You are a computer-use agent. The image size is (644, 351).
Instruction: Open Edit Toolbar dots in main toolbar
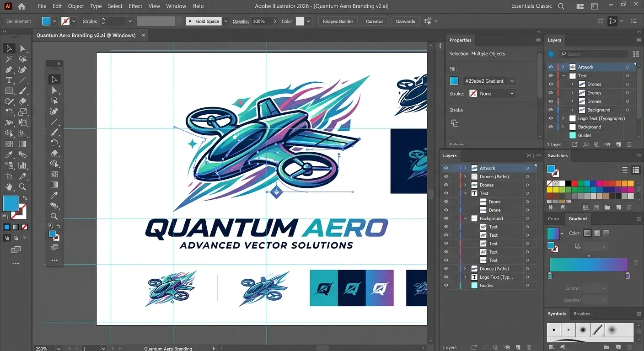pos(16,264)
